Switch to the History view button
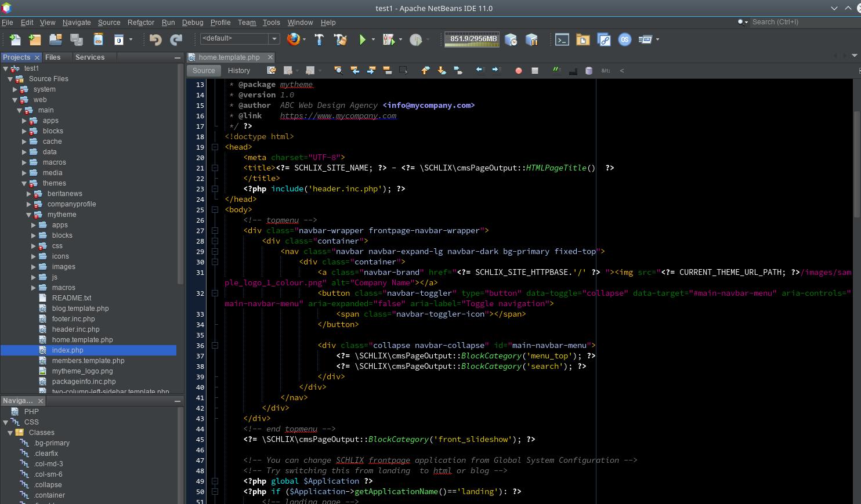This screenshot has width=861, height=504. pos(239,70)
